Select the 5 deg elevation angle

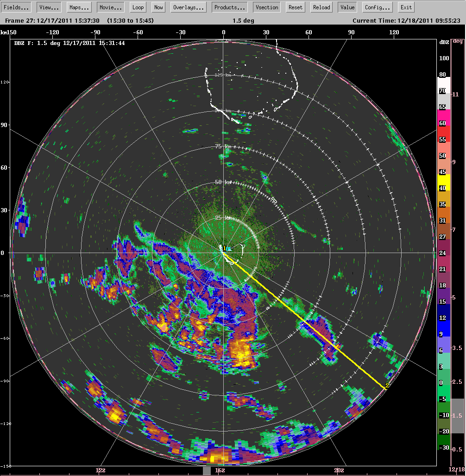pyautogui.click(x=454, y=298)
